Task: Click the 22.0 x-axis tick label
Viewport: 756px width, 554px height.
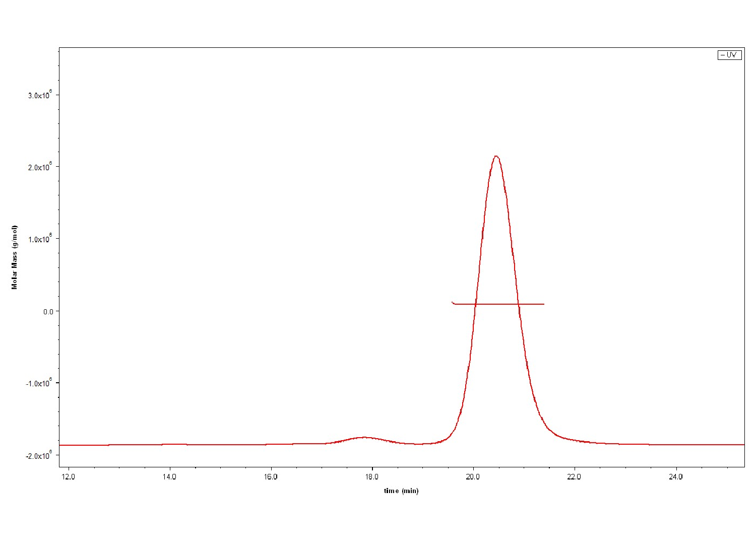Action: click(x=574, y=477)
